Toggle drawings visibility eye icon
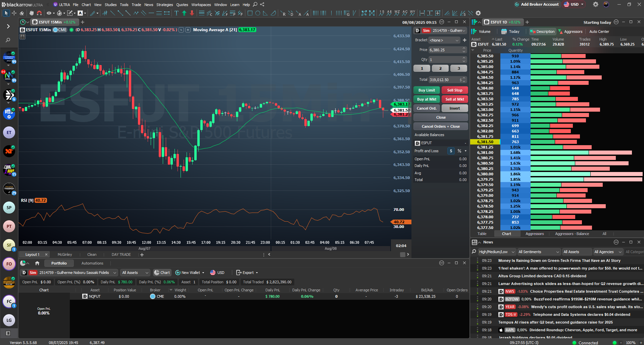 pyautogui.click(x=49, y=13)
